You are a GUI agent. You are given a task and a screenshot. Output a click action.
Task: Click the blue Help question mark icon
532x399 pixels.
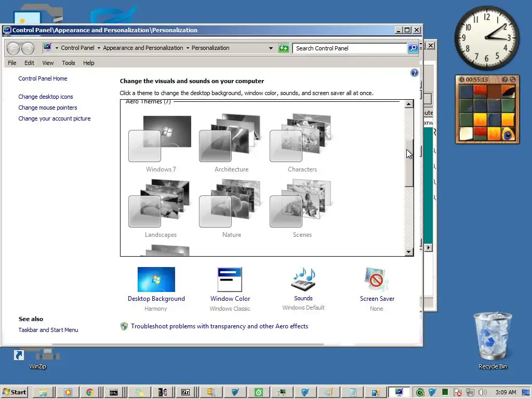click(x=414, y=73)
